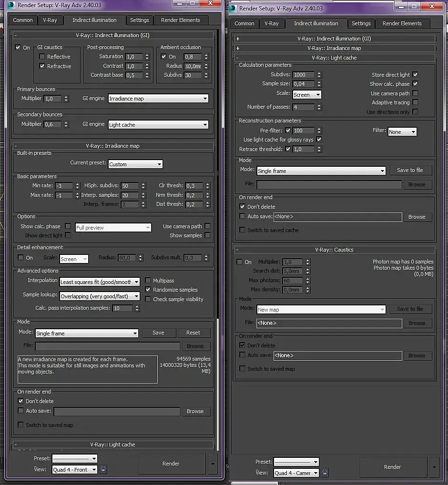
Task: Click the Secondary bounces Multiplier field
Action: [x=53, y=124]
